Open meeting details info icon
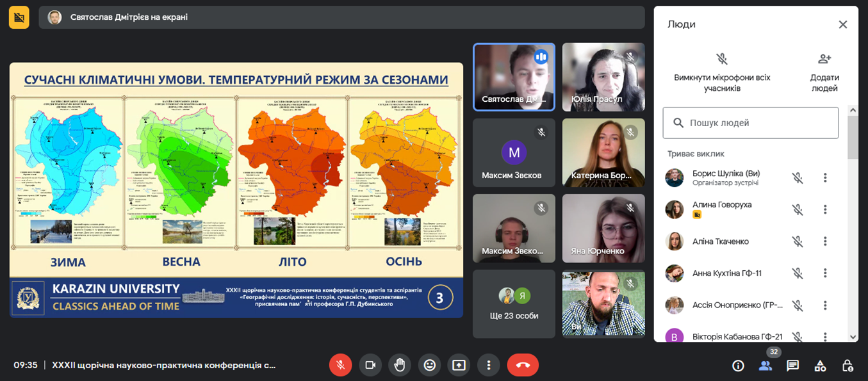868x381 pixels. [x=738, y=366]
